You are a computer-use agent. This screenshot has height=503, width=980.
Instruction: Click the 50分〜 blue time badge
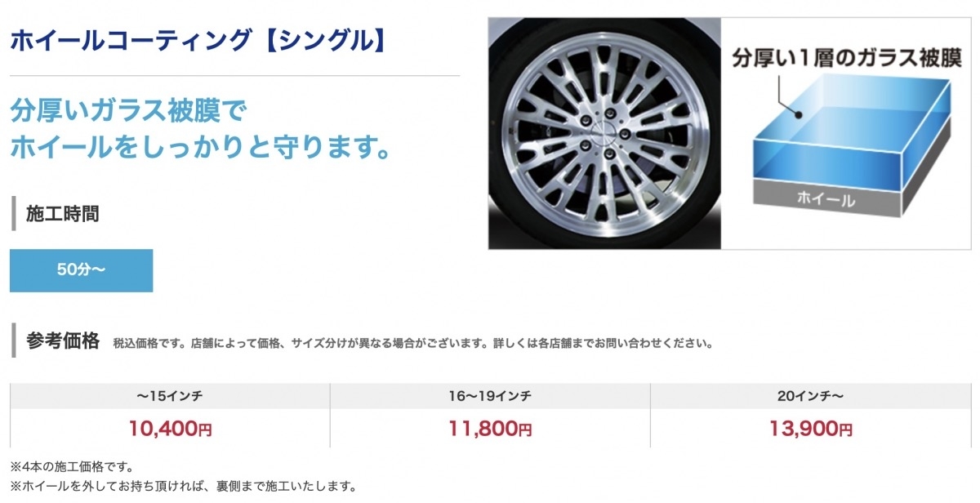81,270
